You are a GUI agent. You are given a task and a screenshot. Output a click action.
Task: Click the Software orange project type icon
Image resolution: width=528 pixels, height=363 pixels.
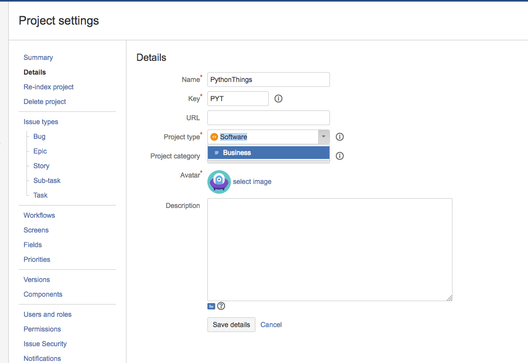point(214,137)
